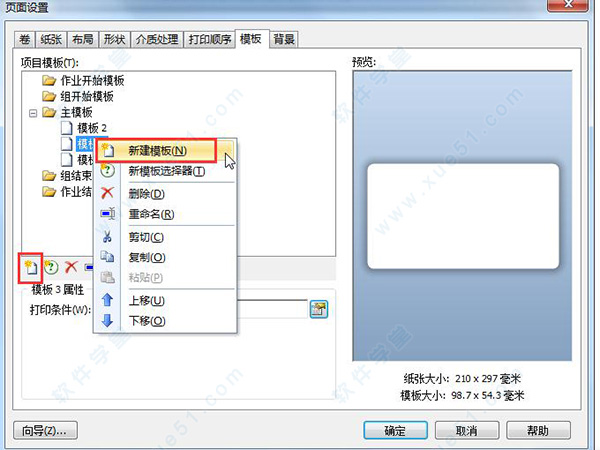Switch to the 纸张 tab
Viewport: 600px width, 450px height.
51,39
